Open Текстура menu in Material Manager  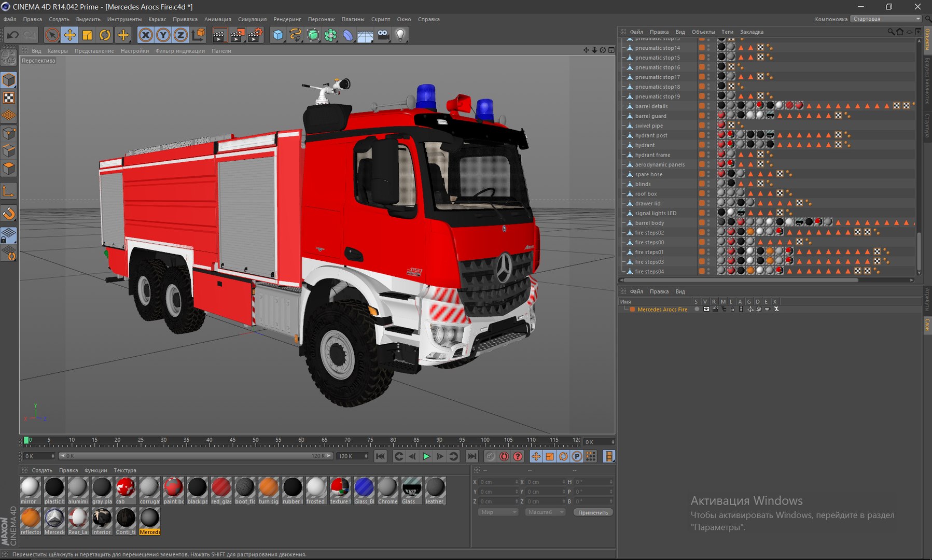click(x=125, y=470)
